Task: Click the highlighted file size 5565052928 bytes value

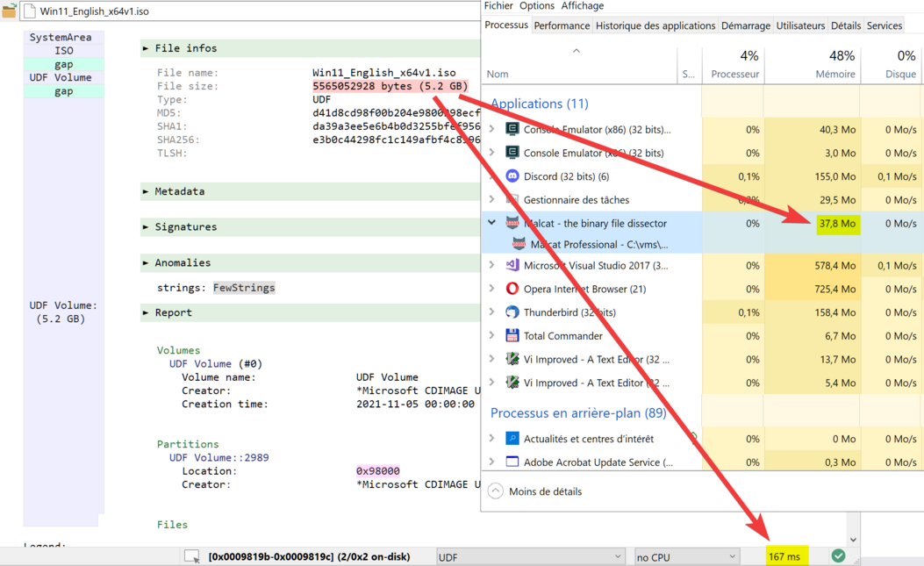Action: coord(390,86)
